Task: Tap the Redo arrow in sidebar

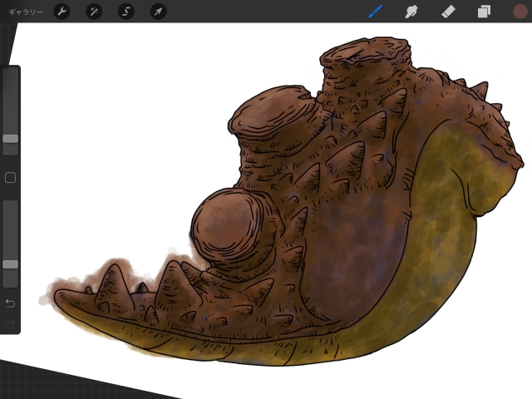Action: point(11,324)
